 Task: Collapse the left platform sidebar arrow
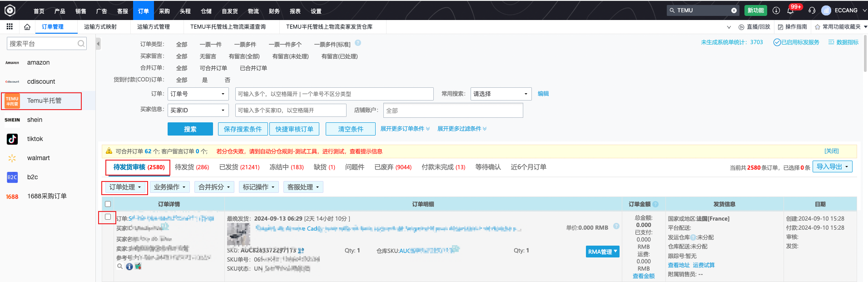pyautogui.click(x=98, y=44)
